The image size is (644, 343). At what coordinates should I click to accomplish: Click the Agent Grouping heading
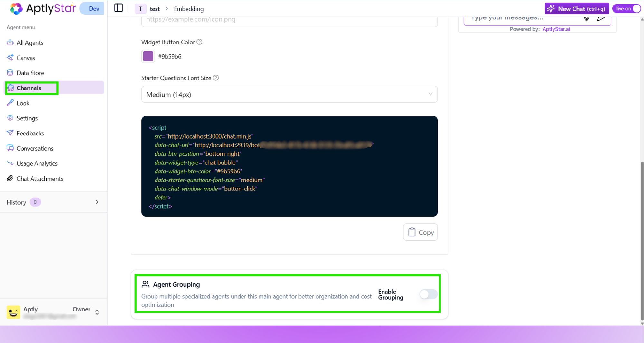coord(176,284)
